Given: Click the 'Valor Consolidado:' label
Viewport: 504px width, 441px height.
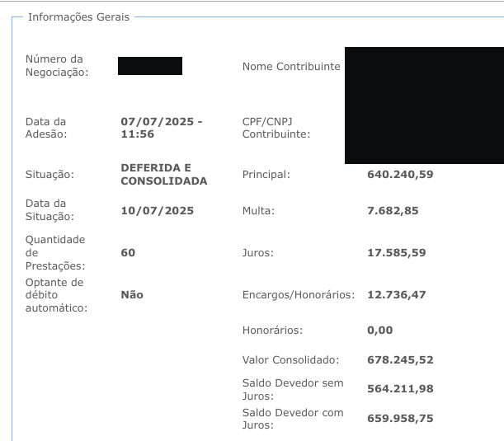Looking at the screenshot, I should pyautogui.click(x=291, y=359).
